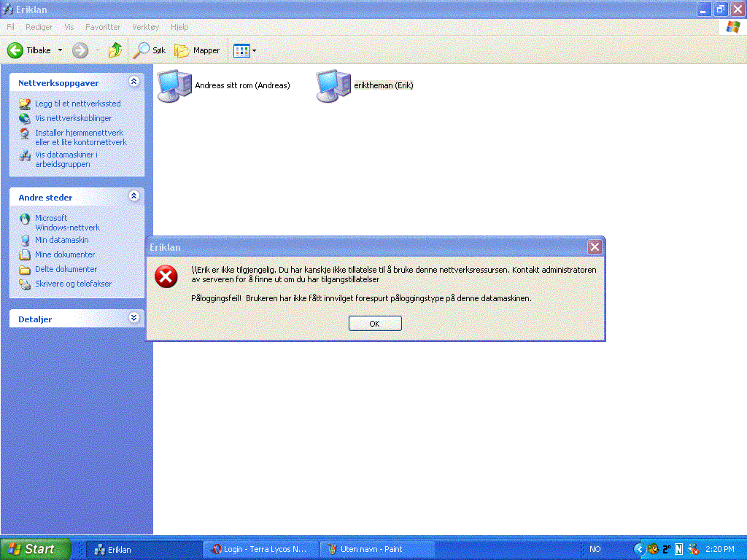Open the Søk search tool
This screenshot has height=560, width=747.
click(x=149, y=50)
